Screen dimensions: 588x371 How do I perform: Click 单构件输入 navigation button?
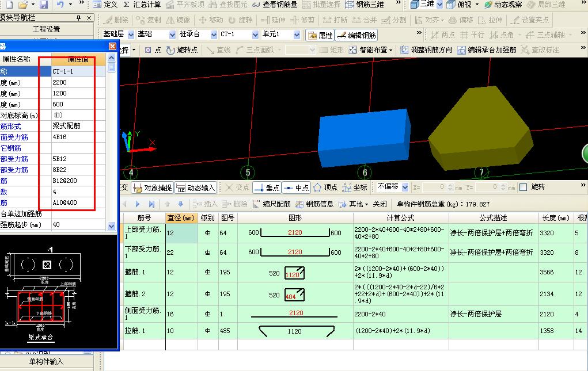click(47, 362)
